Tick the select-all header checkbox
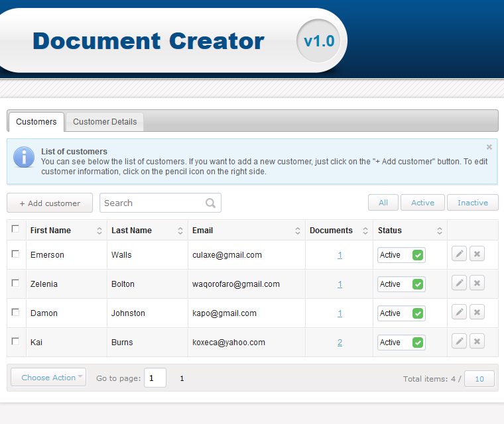The width and height of the screenshot is (504, 424). (x=15, y=229)
